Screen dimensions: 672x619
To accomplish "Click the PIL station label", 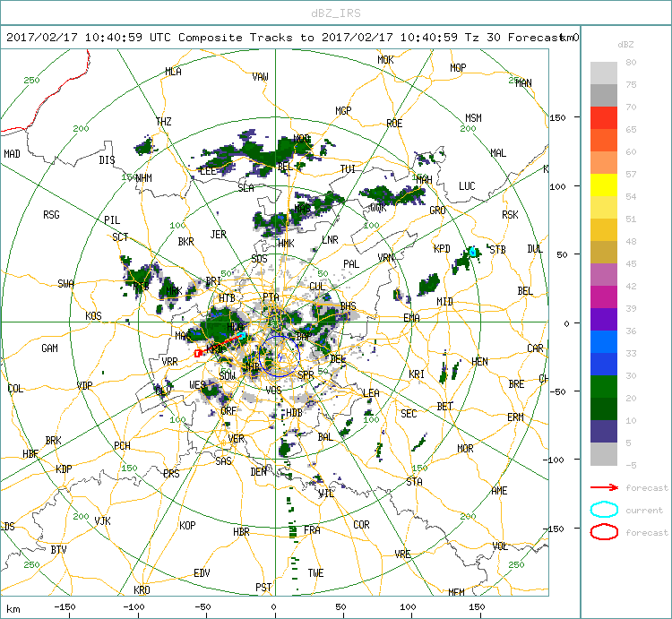I will pyautogui.click(x=112, y=219).
